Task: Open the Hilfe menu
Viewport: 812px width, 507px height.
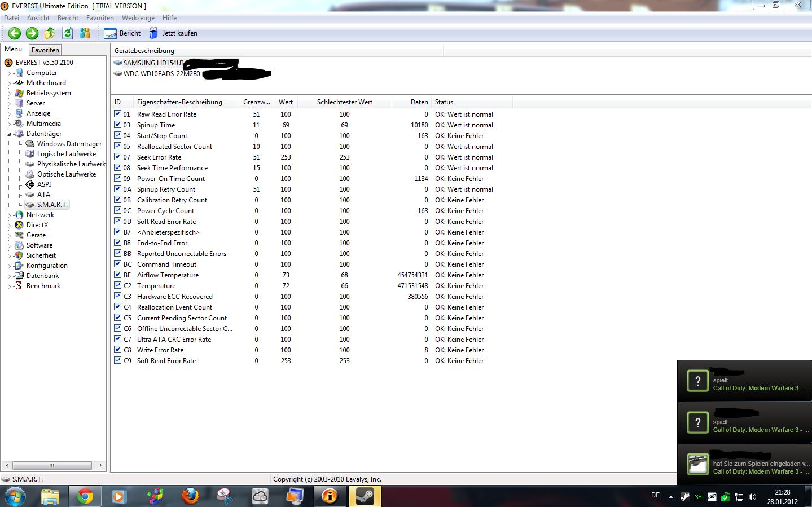Action: [x=170, y=18]
